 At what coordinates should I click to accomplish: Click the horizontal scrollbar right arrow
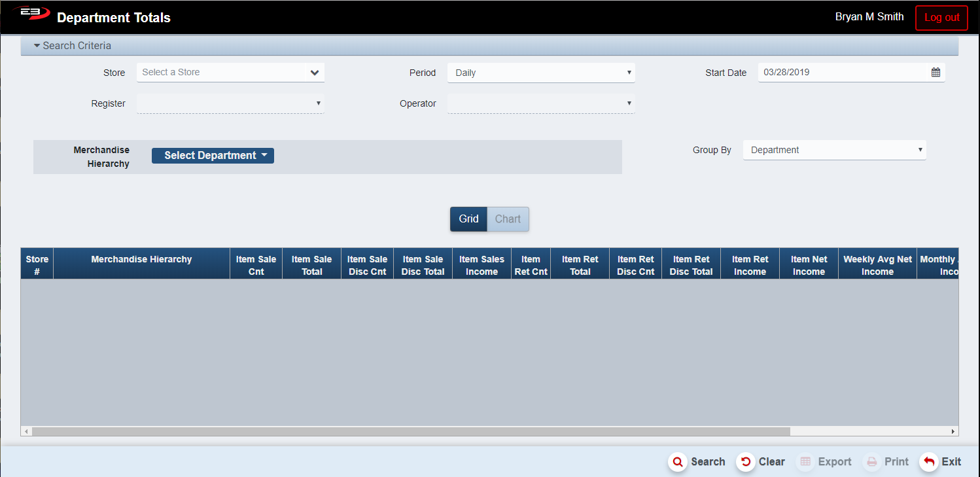click(953, 432)
